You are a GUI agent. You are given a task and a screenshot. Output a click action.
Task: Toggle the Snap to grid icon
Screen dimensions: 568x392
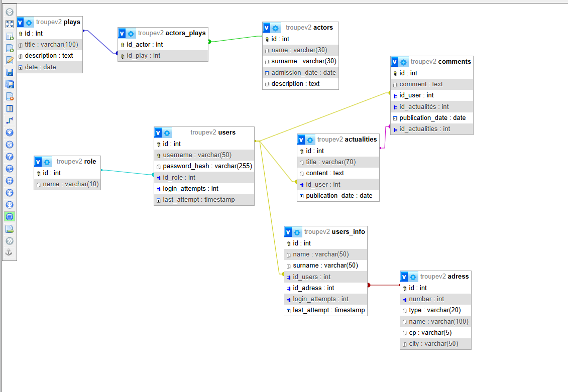(10, 181)
